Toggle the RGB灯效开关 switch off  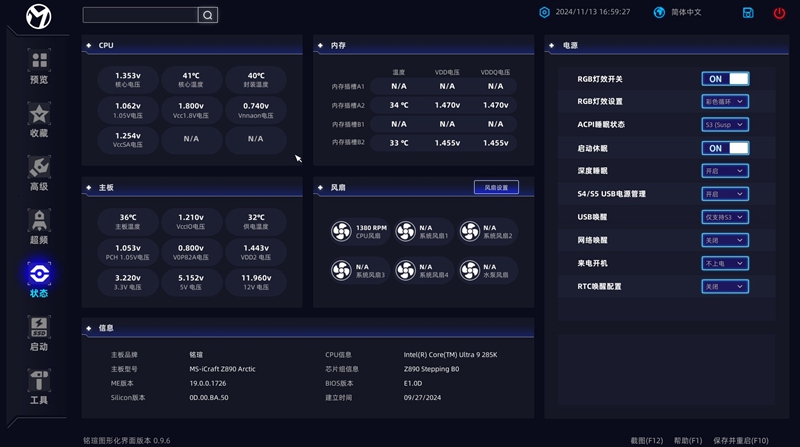point(725,79)
